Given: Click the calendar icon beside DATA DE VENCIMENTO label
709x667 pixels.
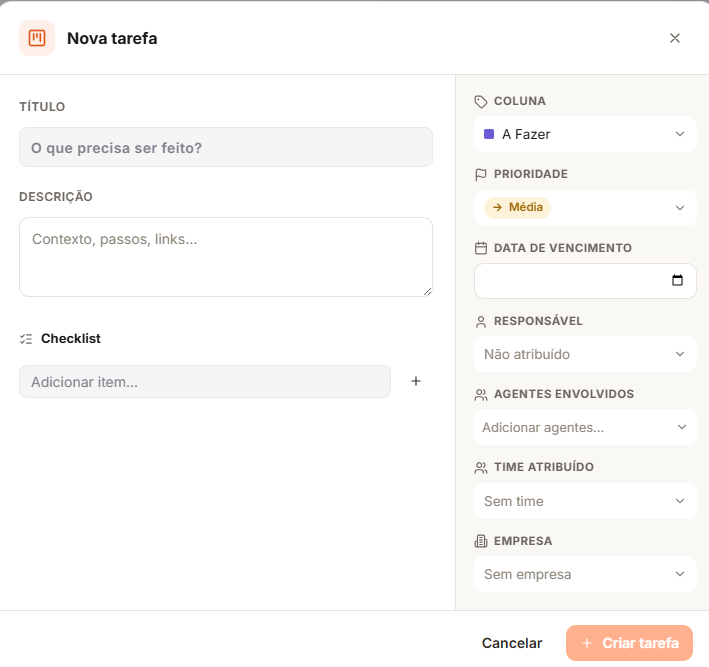Looking at the screenshot, I should click(x=481, y=248).
